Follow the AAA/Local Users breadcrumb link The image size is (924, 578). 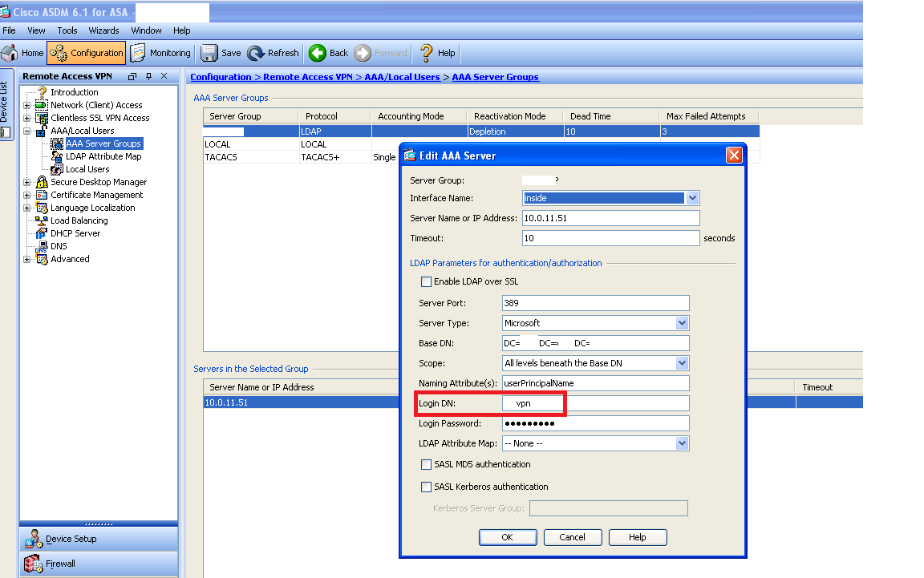(x=402, y=77)
